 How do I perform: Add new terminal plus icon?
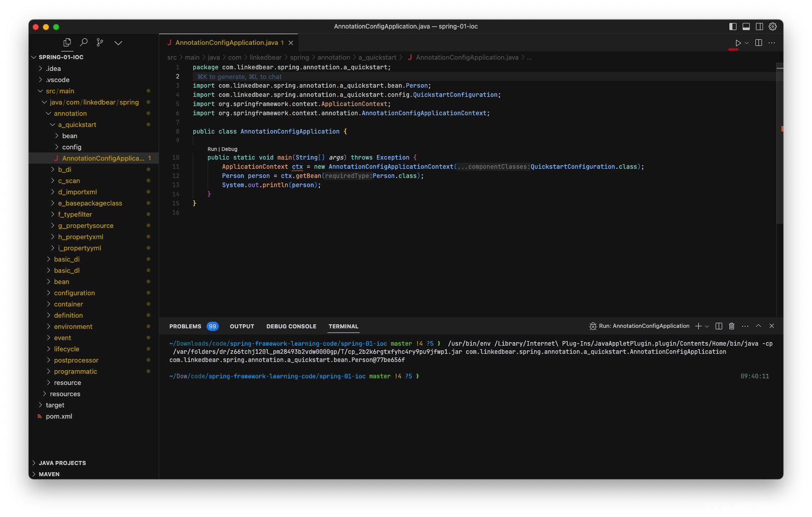click(699, 326)
